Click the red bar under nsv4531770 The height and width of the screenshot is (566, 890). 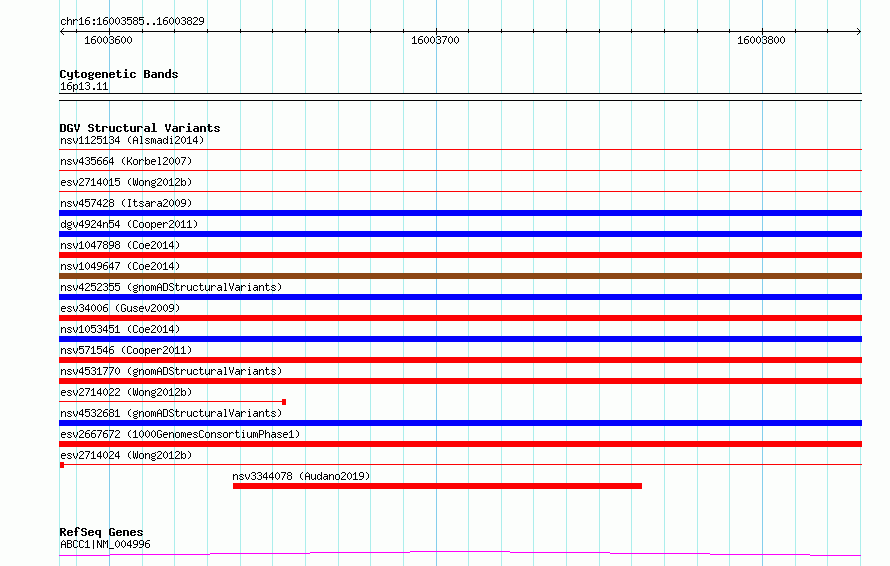460,381
